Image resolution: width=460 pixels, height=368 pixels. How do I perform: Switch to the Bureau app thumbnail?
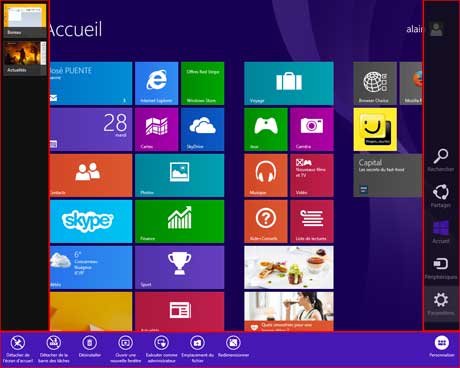click(x=25, y=20)
